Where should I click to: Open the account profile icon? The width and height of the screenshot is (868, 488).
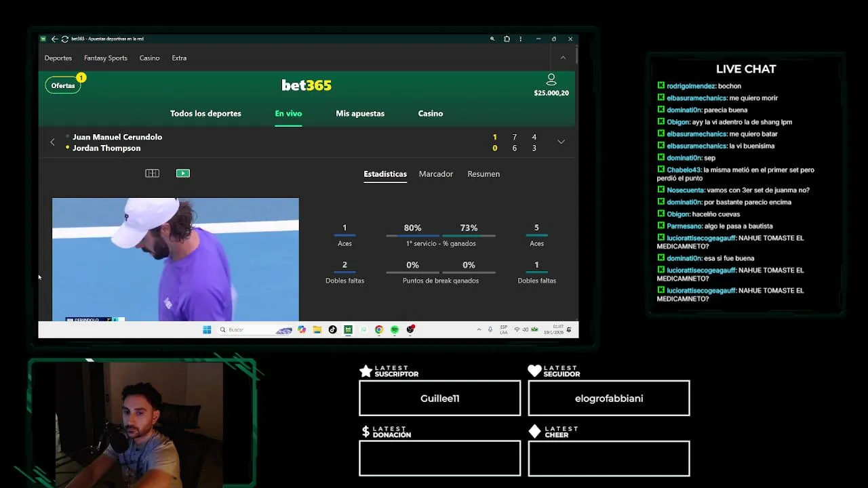click(x=551, y=80)
